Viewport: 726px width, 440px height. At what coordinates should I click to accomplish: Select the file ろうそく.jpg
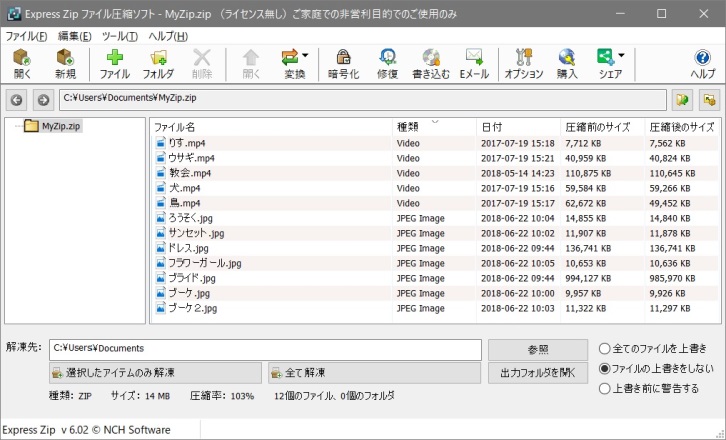pyautogui.click(x=190, y=218)
